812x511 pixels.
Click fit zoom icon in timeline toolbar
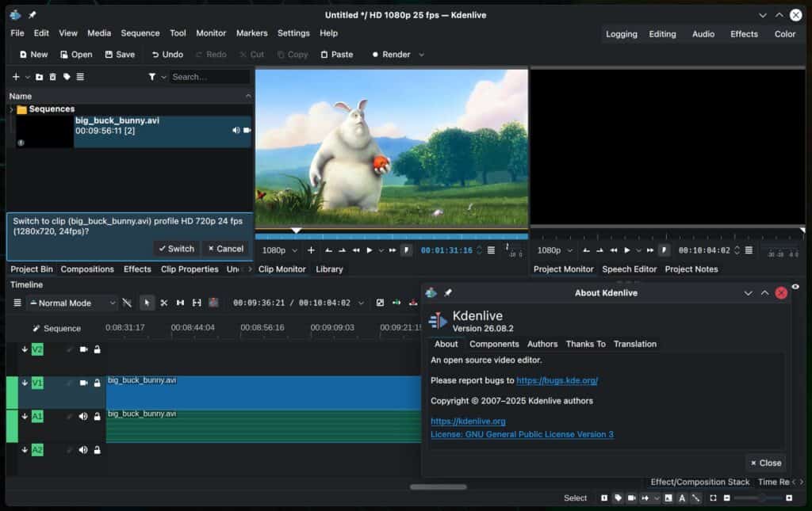380,303
